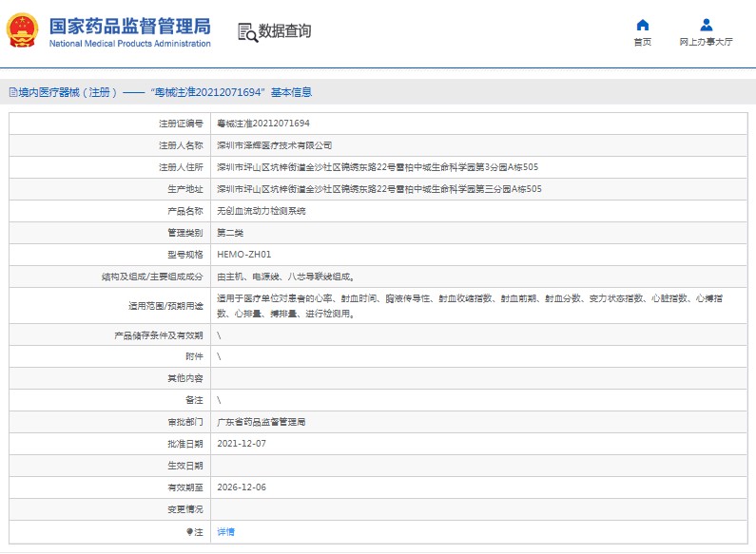This screenshot has width=756, height=554.
Task: Click the 管理类别 row label
Action: (x=185, y=233)
